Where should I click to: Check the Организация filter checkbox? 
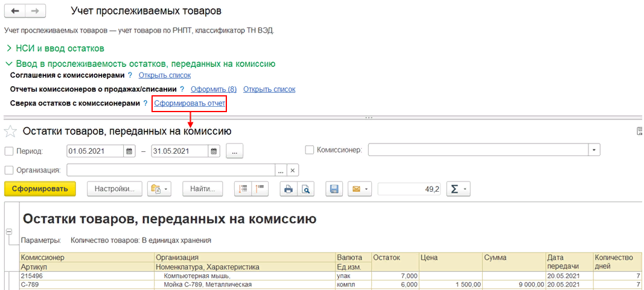point(9,170)
